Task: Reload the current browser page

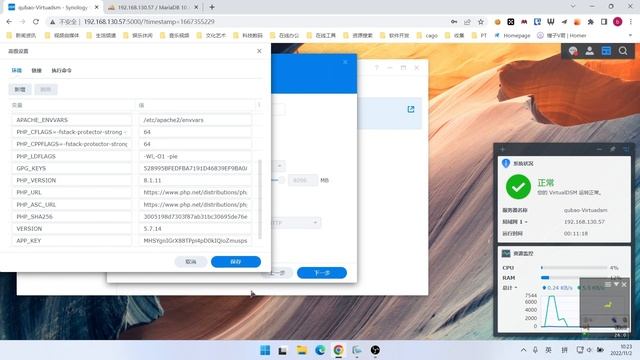Action: coord(36,22)
